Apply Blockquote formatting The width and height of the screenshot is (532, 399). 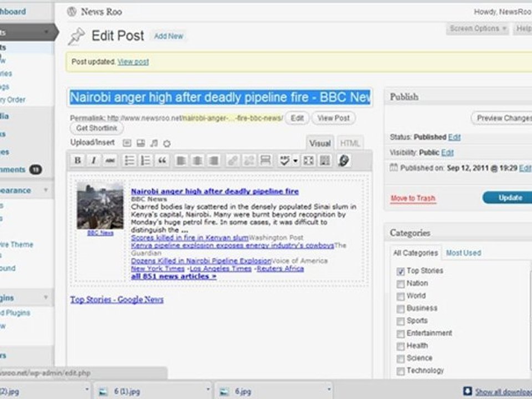(162, 161)
